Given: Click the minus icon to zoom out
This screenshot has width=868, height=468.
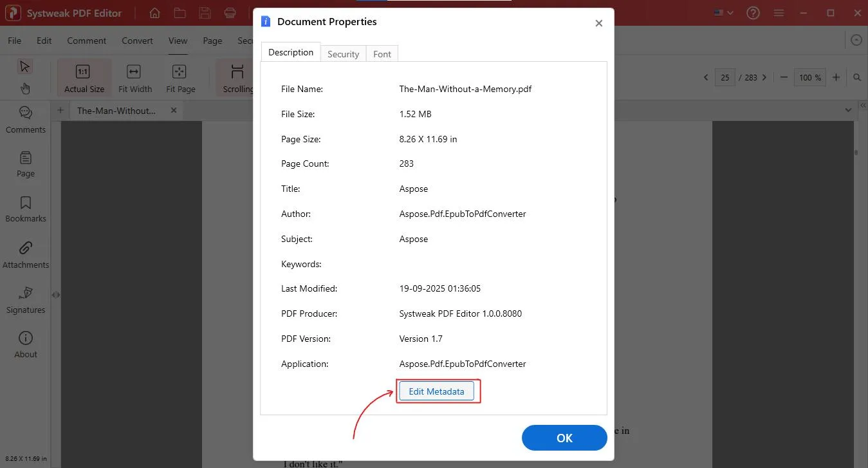Looking at the screenshot, I should pyautogui.click(x=784, y=77).
